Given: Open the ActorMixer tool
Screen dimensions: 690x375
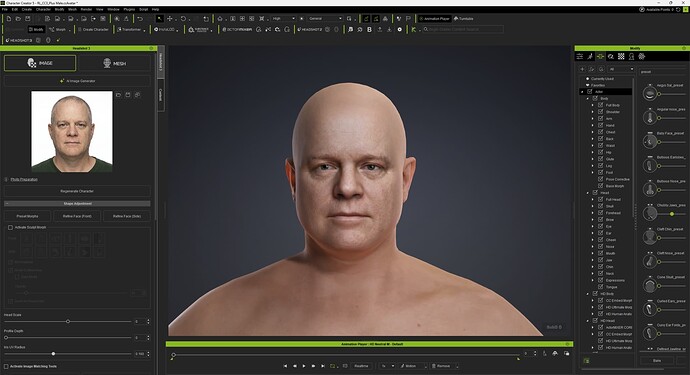Looking at the screenshot, I should [x=238, y=29].
